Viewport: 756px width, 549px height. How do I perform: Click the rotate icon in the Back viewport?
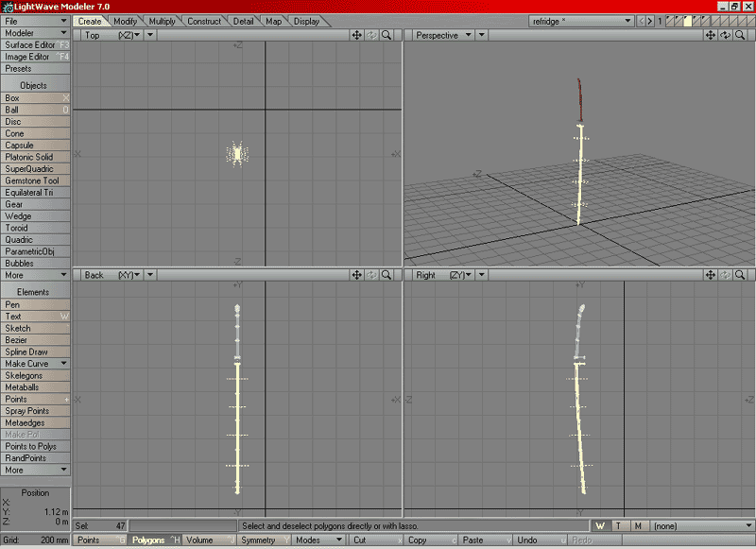371,275
